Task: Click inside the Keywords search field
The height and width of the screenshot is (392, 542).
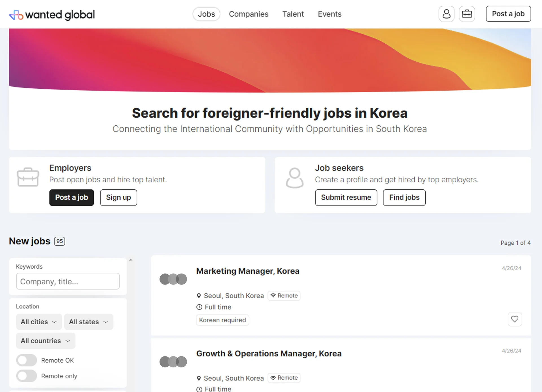Action: 67,281
